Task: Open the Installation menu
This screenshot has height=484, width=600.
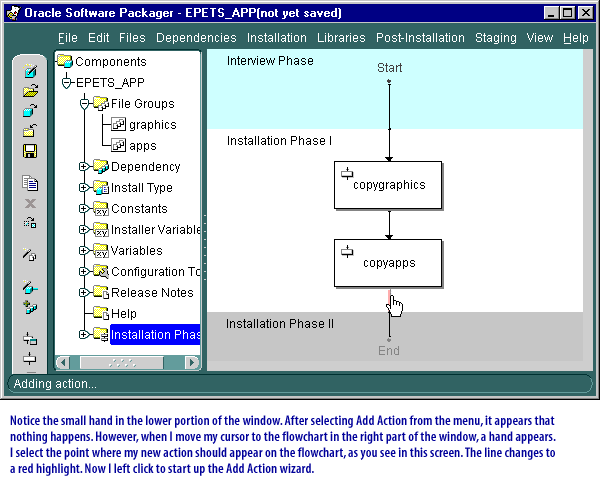Action: (277, 38)
